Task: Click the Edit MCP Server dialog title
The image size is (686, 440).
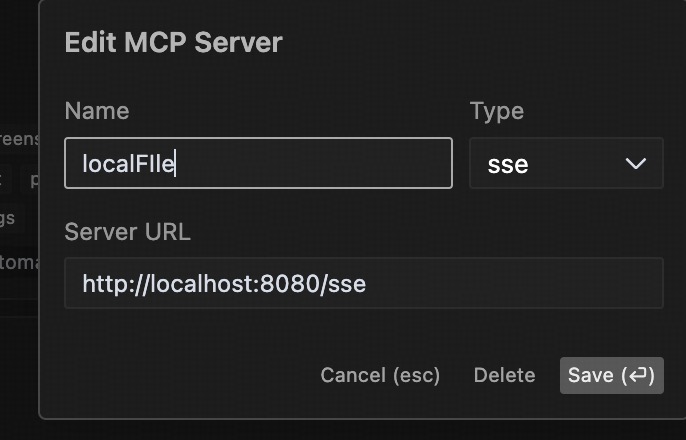Action: tap(174, 42)
